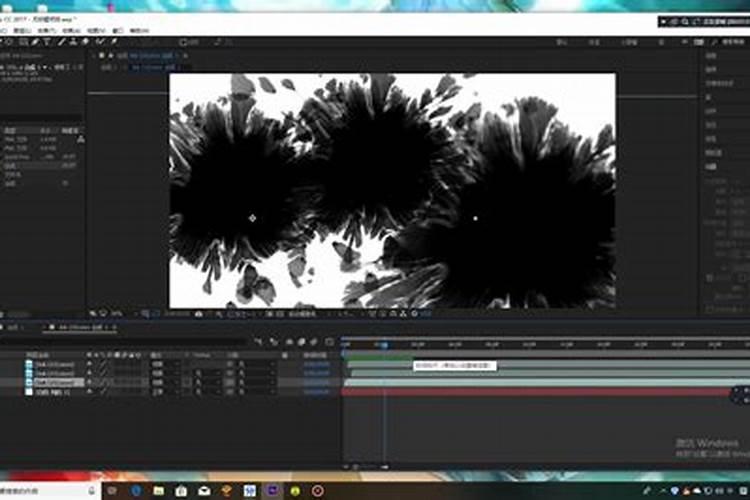Viewport: 750px width, 500px height.
Task: Toggle the Draft 3D timeline button
Action: tap(274, 342)
